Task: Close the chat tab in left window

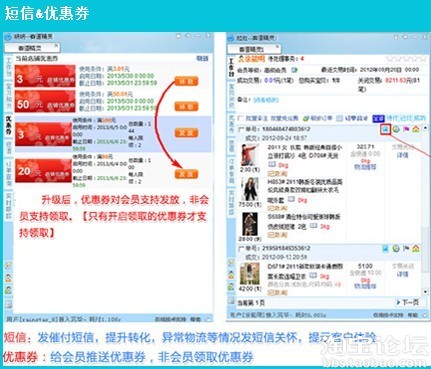Action: 56,46
